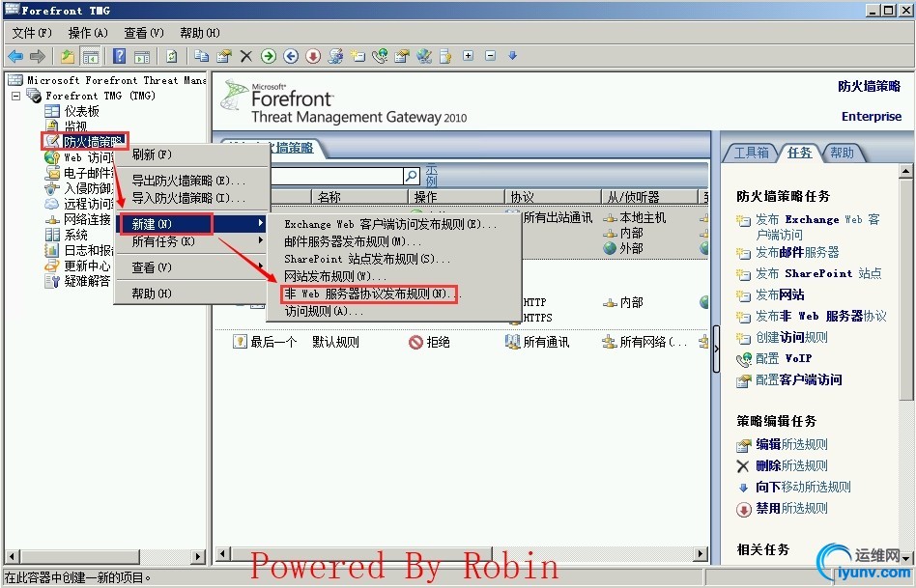This screenshot has height=588, width=916.
Task: Switch to the 任务 tab
Action: click(x=799, y=153)
